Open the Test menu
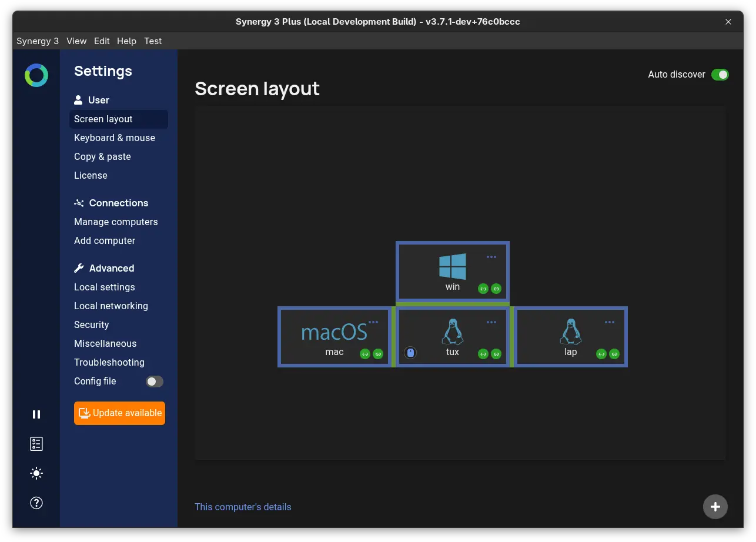The width and height of the screenshot is (756, 542). click(153, 41)
